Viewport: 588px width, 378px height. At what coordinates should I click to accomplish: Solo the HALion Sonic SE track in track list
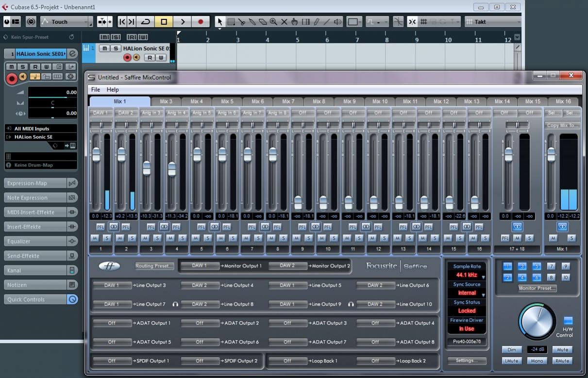(116, 49)
